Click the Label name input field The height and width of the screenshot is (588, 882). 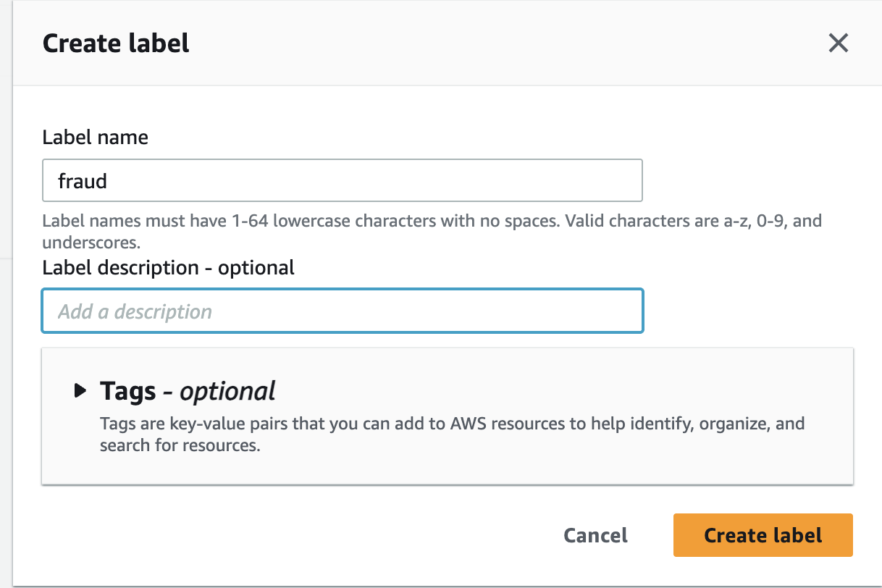(342, 180)
